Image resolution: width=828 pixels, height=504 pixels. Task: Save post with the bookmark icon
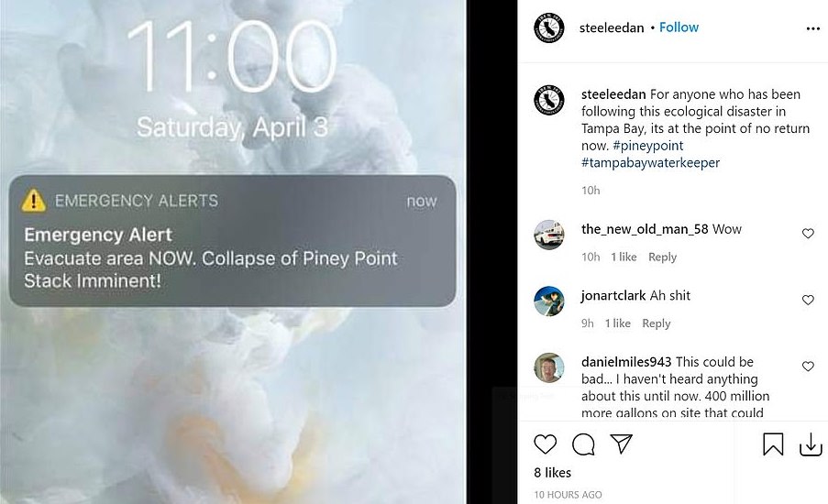coord(773,444)
